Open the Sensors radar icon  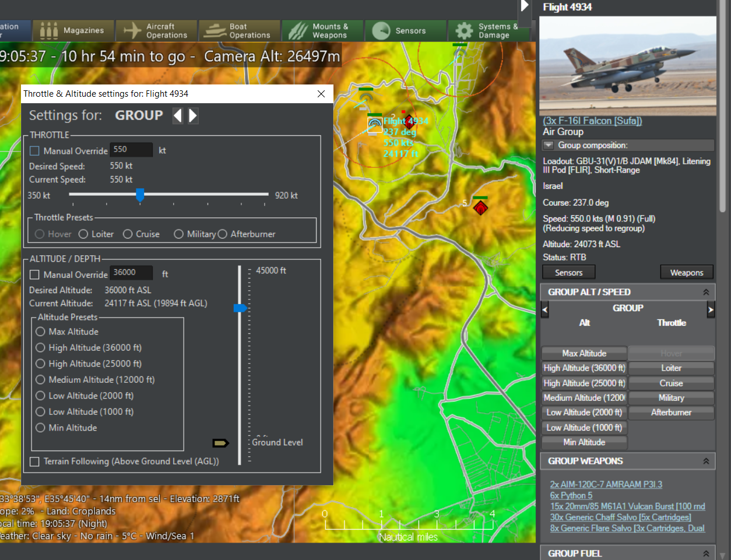tap(381, 30)
